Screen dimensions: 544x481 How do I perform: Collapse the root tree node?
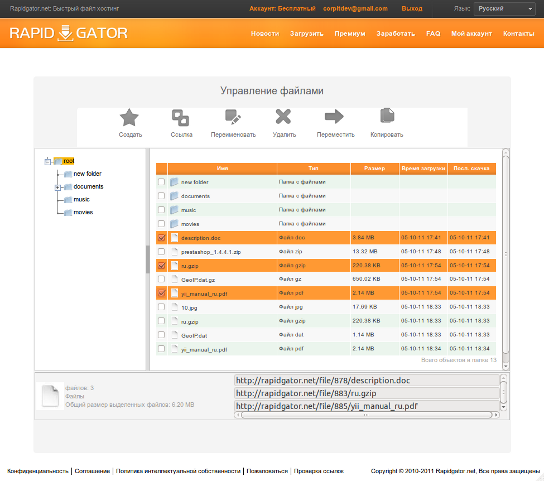pos(48,161)
